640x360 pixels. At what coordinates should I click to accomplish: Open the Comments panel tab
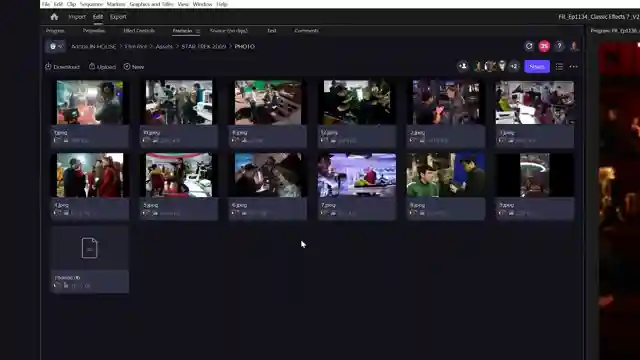coord(306,31)
